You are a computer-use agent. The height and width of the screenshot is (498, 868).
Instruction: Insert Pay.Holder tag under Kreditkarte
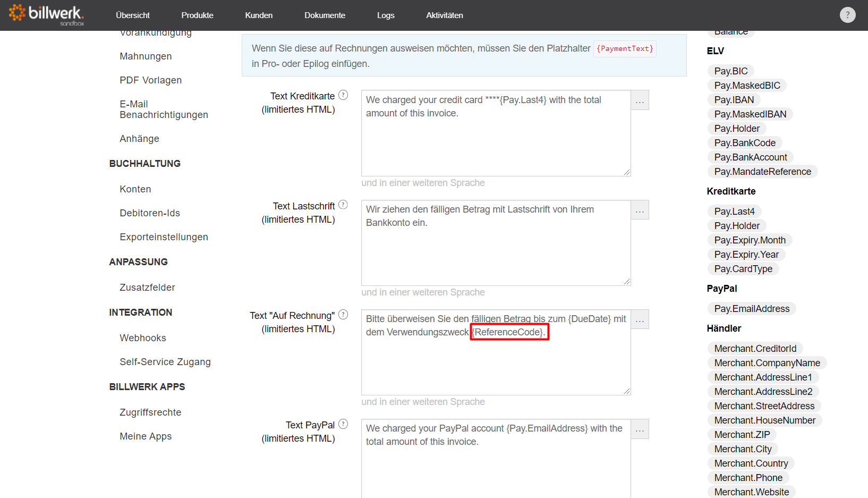point(737,226)
